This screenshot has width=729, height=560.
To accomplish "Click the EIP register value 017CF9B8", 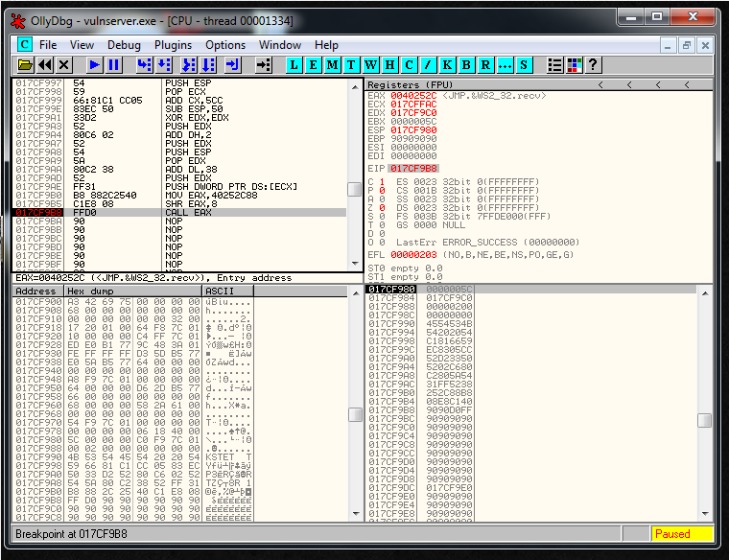I will (413, 168).
